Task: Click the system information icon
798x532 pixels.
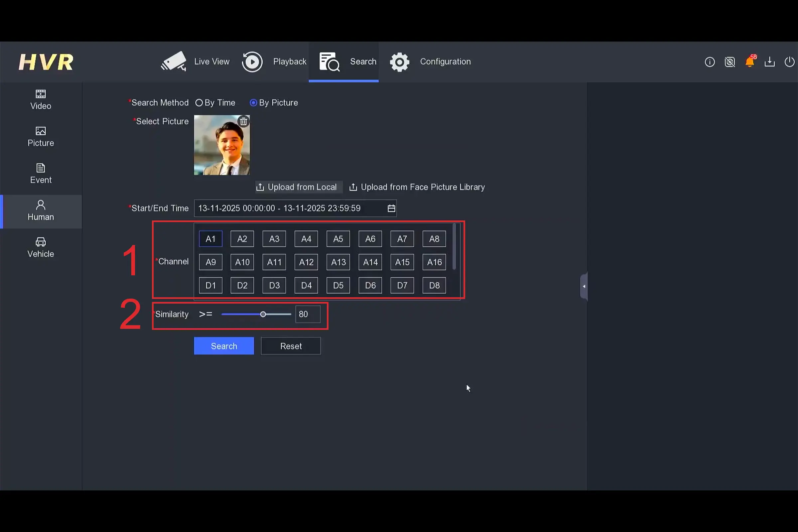Action: (x=710, y=62)
